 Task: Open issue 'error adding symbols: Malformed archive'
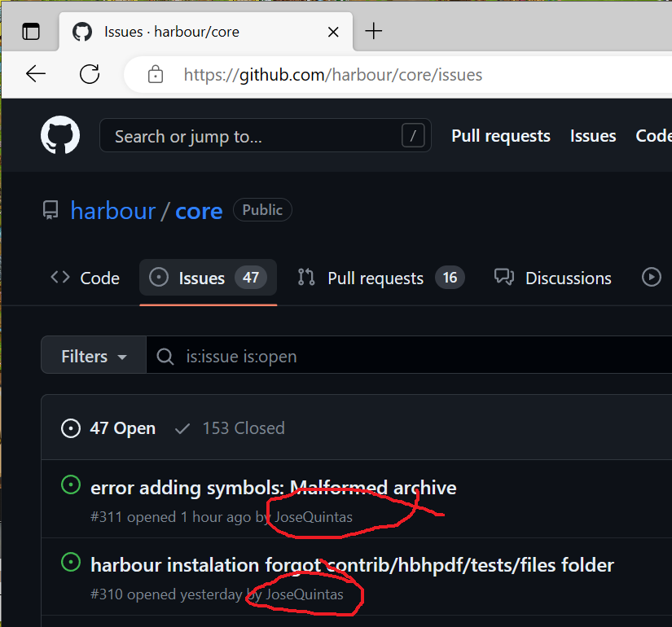coord(273,488)
